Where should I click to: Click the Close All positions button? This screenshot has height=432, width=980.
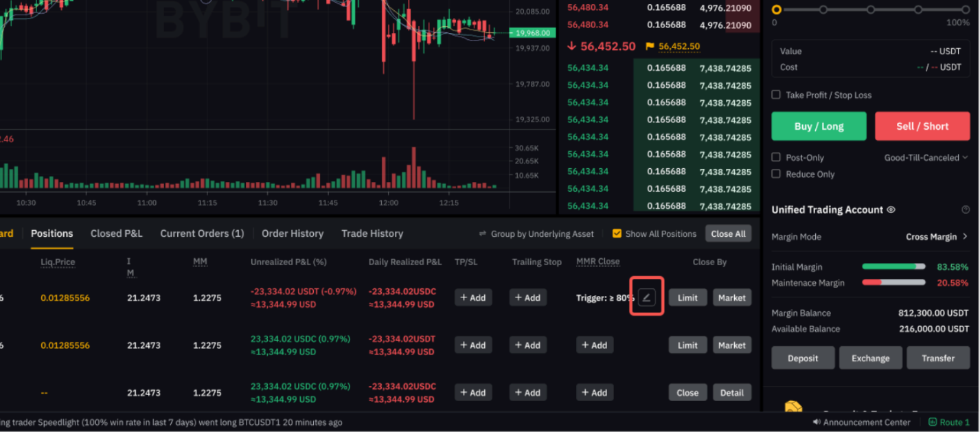(x=728, y=234)
